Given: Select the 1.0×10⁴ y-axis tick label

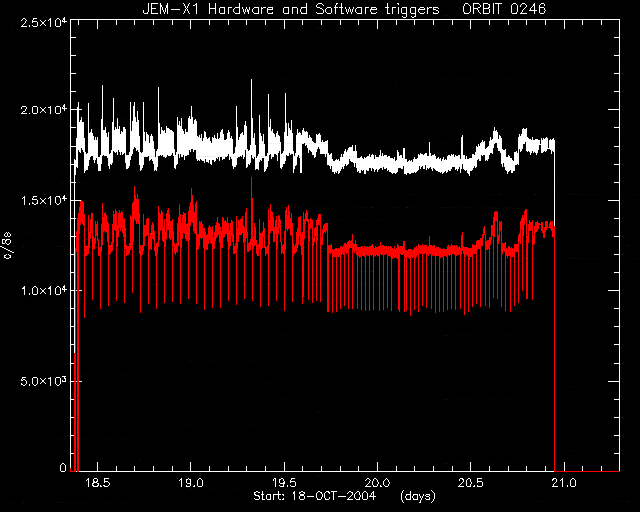Looking at the screenshot, I should [x=44, y=291].
